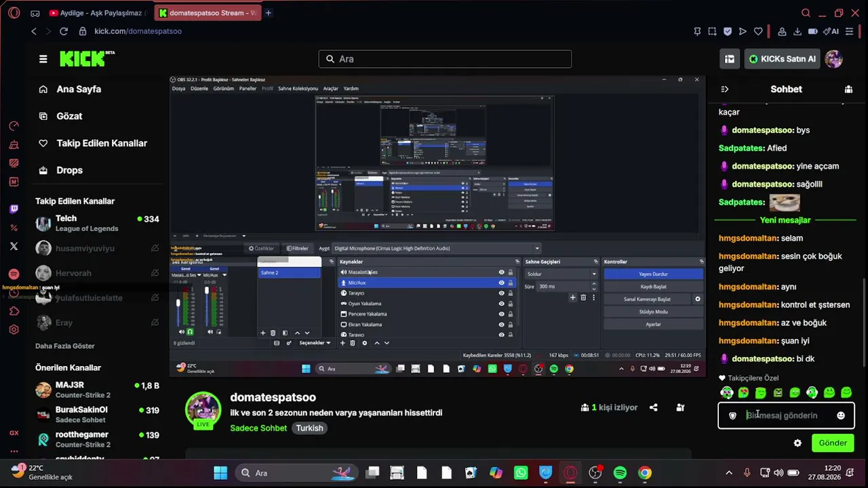Open the Aygıt device dropdown in OBS

point(437,249)
